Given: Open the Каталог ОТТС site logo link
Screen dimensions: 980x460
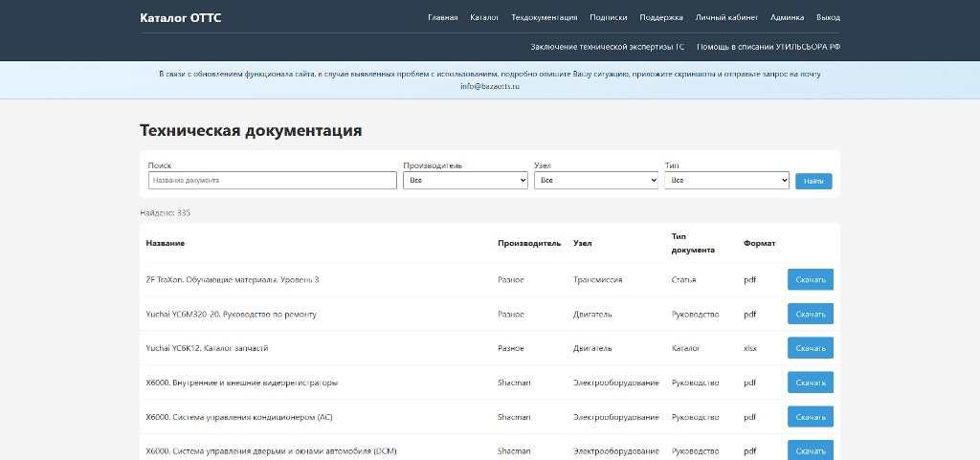Looking at the screenshot, I should coord(180,17).
